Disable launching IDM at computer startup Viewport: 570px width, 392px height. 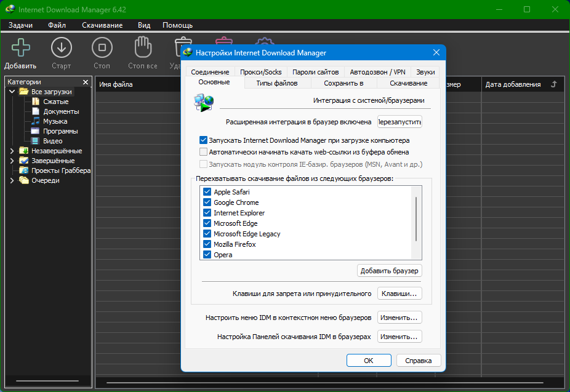point(204,140)
